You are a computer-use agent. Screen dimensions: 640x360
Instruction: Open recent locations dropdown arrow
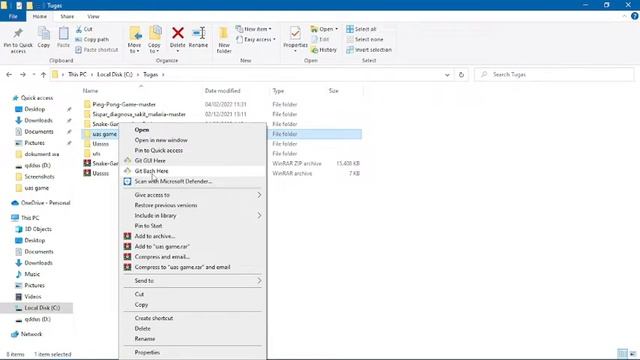pos(33,75)
